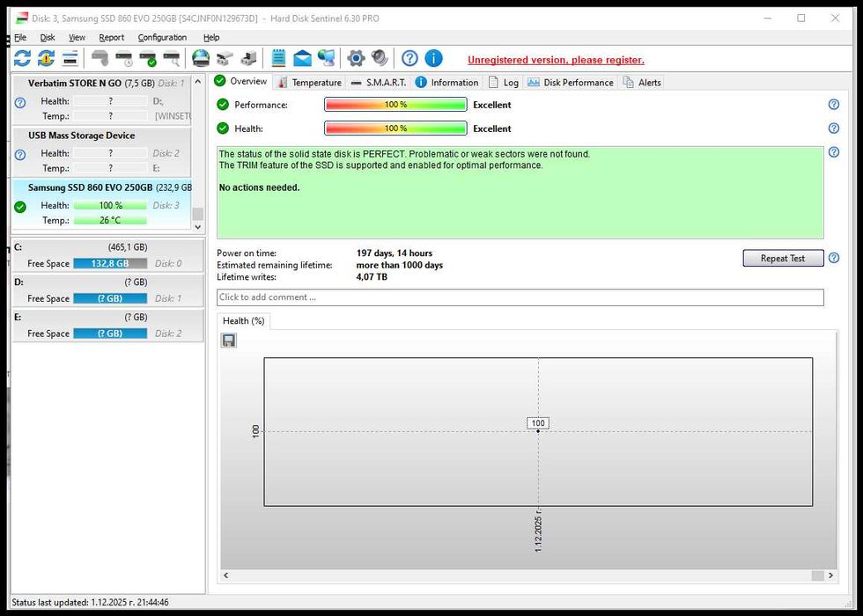Open the Information tab

[x=447, y=83]
